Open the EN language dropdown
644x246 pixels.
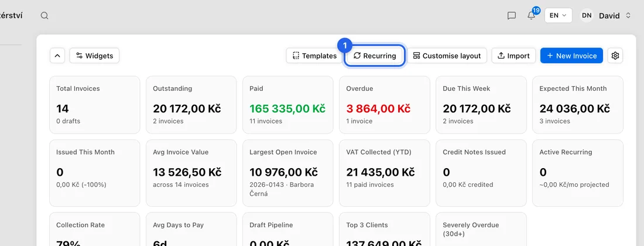[558, 16]
